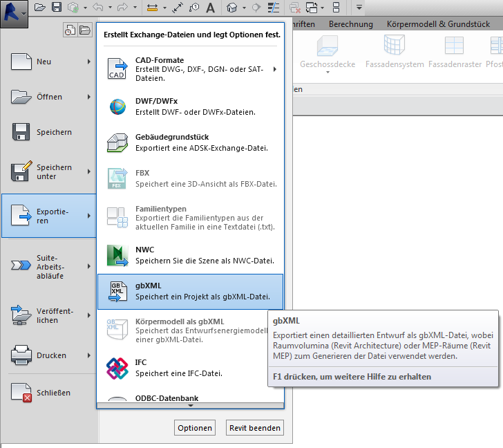503x448 pixels.
Task: Click the DWF/DWFx globe icon
Action: [x=117, y=107]
